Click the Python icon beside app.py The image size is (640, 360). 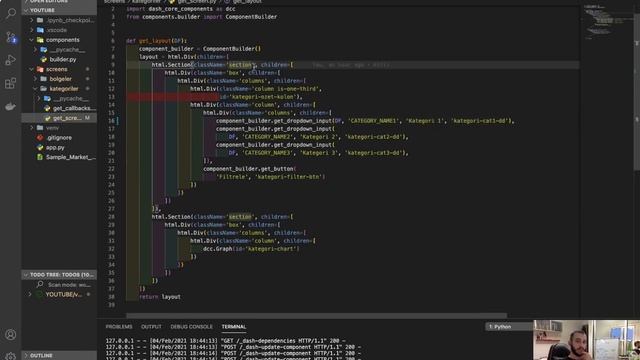tap(40, 147)
